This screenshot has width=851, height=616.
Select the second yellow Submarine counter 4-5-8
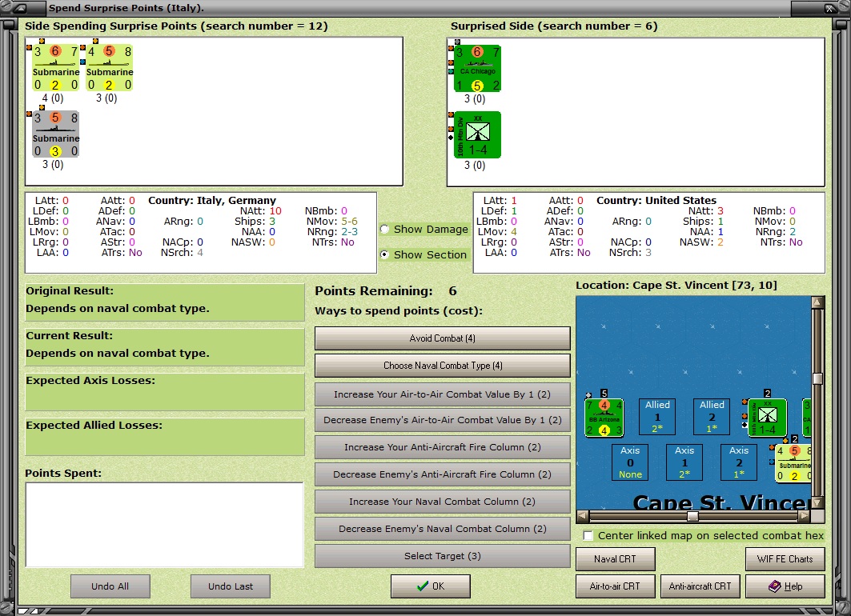110,68
